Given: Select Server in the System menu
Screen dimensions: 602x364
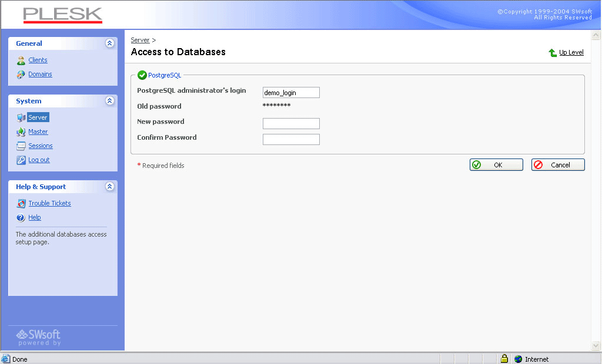Looking at the screenshot, I should [x=38, y=117].
